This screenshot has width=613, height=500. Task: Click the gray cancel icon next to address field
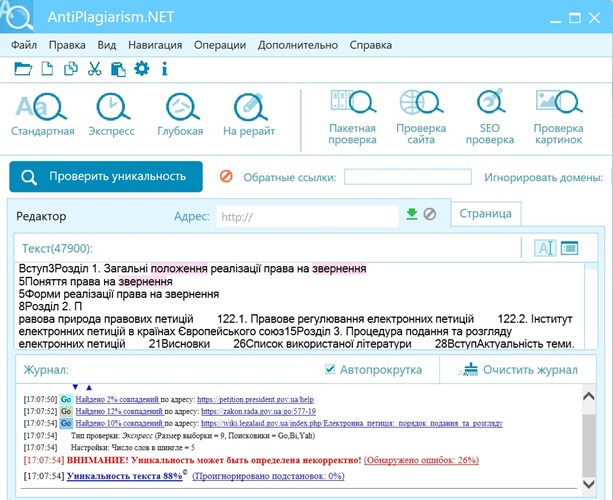tap(430, 214)
